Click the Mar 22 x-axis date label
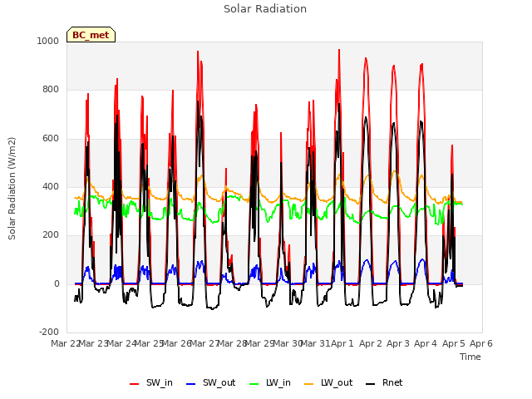Image resolution: width=532 pixels, height=399 pixels. [x=65, y=343]
